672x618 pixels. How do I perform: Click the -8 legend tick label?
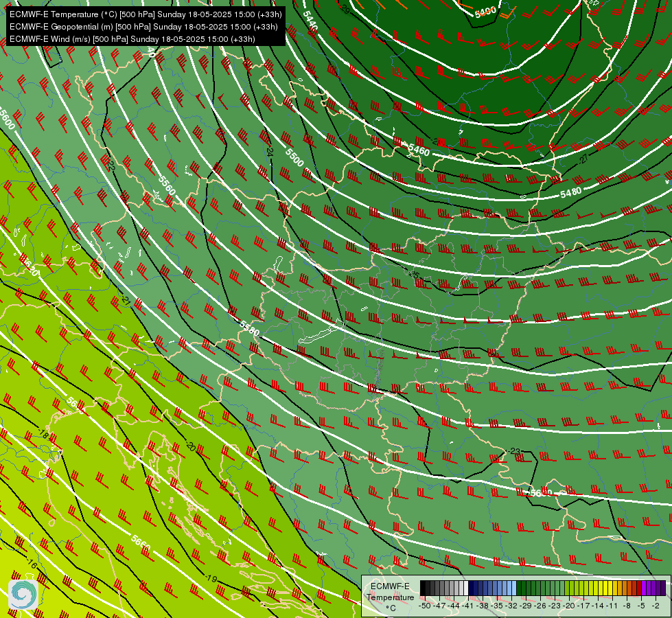pyautogui.click(x=627, y=606)
